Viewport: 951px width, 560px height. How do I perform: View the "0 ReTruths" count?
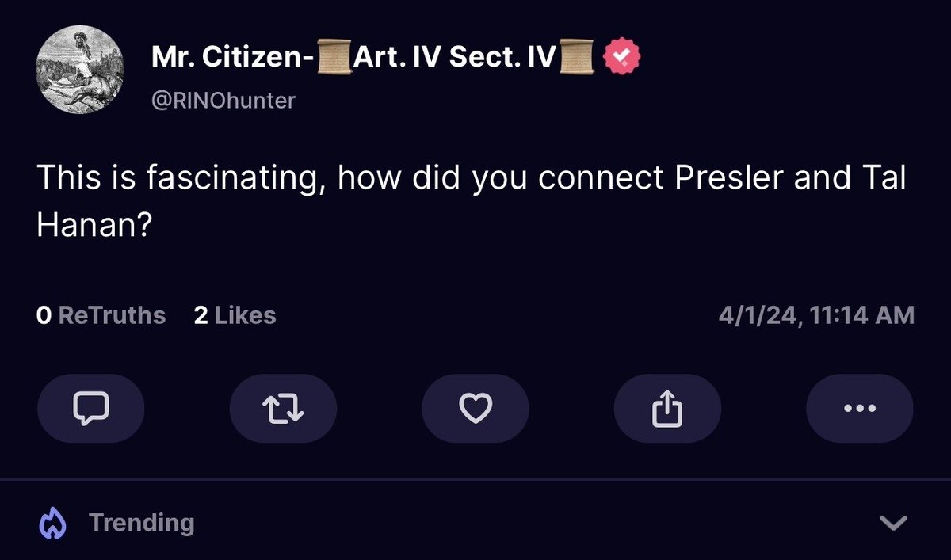[x=101, y=315]
